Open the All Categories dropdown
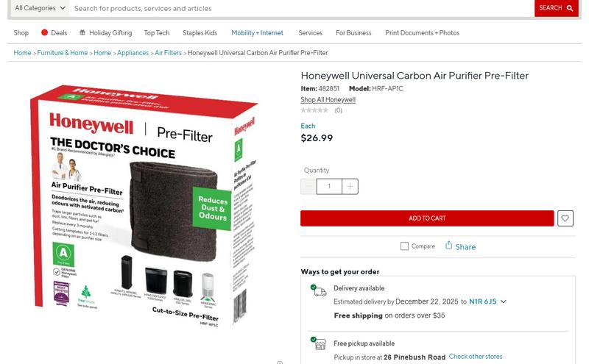This screenshot has width=589, height=364. (40, 8)
